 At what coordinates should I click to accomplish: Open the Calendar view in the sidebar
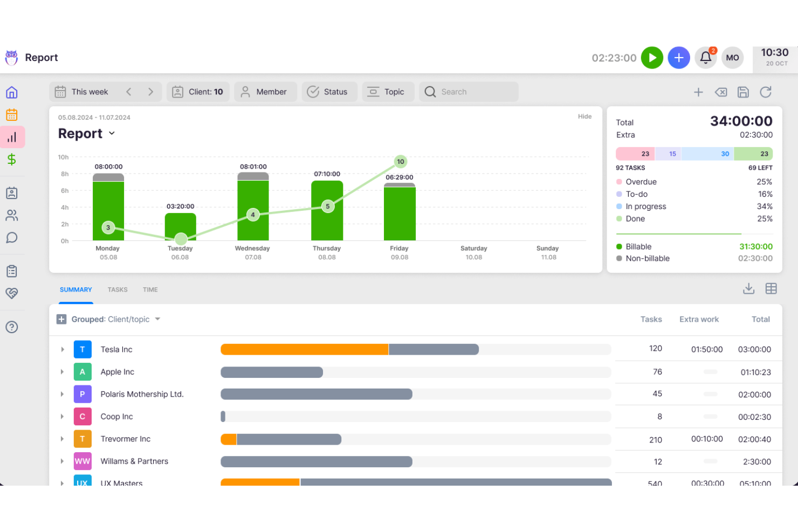click(12, 114)
